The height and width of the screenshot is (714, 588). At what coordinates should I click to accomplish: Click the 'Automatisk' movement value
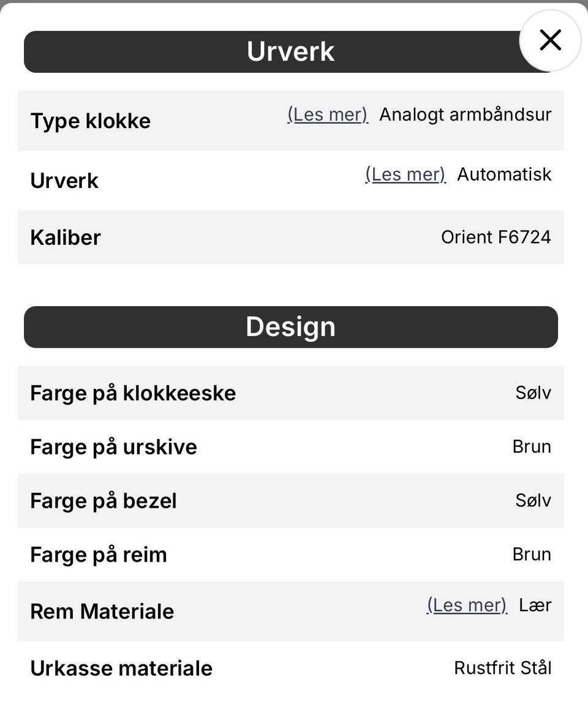click(504, 175)
